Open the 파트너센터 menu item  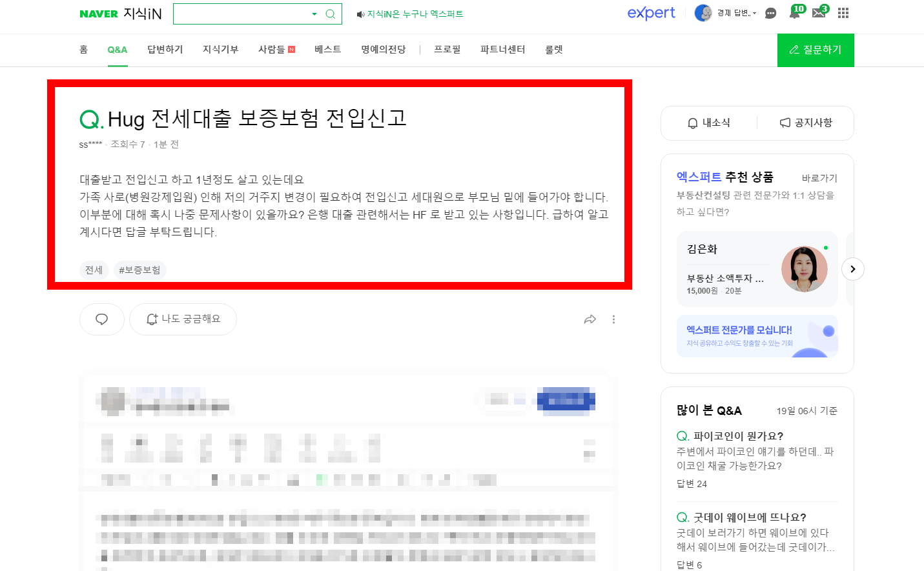[x=503, y=50]
